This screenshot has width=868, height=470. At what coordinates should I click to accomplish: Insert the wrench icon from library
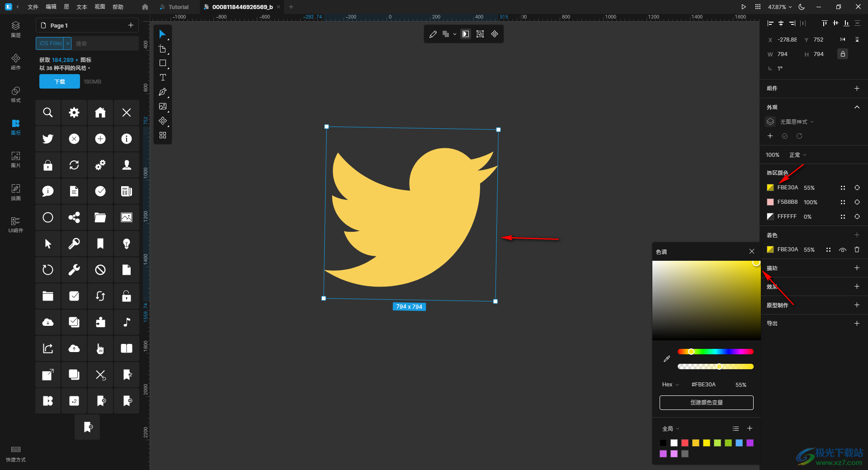74,270
